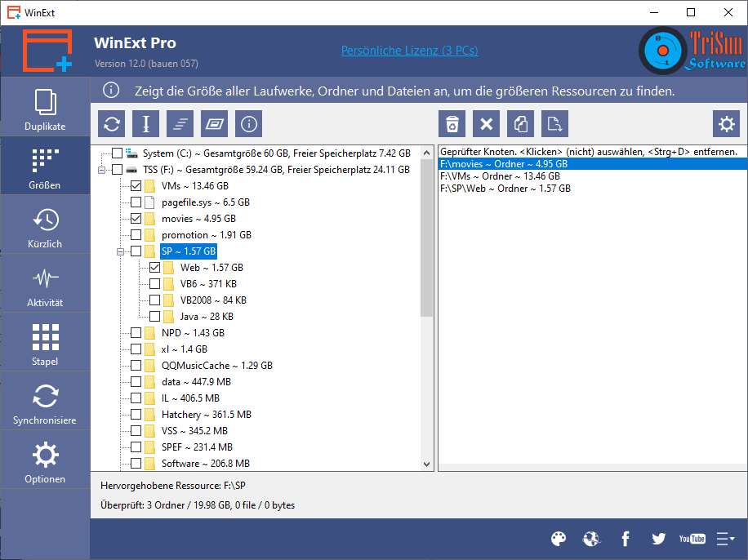The width and height of the screenshot is (748, 560).
Task: Click the recycle bin delete button
Action: (452, 124)
